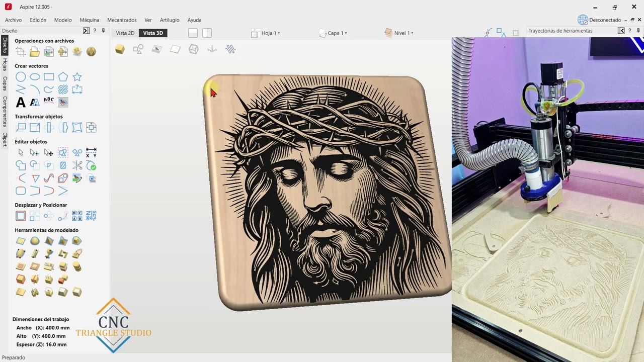Switch to the Vista 3D tab

(x=153, y=33)
